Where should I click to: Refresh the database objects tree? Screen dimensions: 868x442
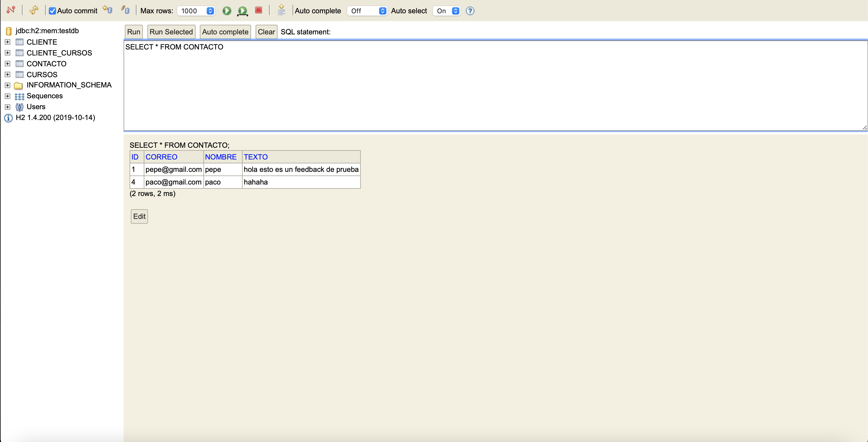pyautogui.click(x=34, y=10)
